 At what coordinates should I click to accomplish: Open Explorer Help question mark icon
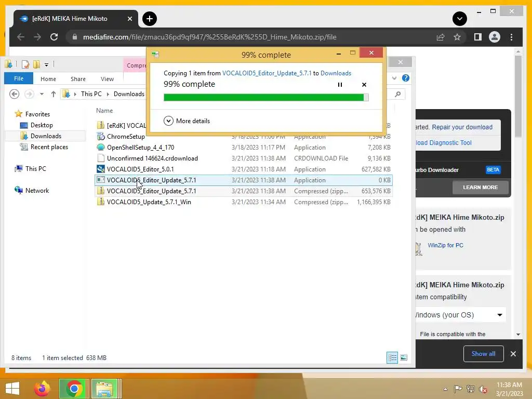405,78
